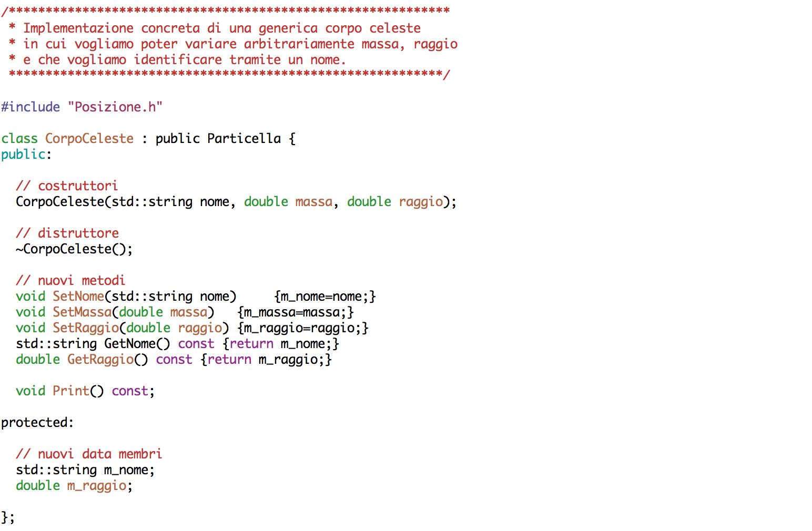Viewport: 812px width, 531px height.
Task: Click the ~CorpoCeleste destructor declaration
Action: 74,249
